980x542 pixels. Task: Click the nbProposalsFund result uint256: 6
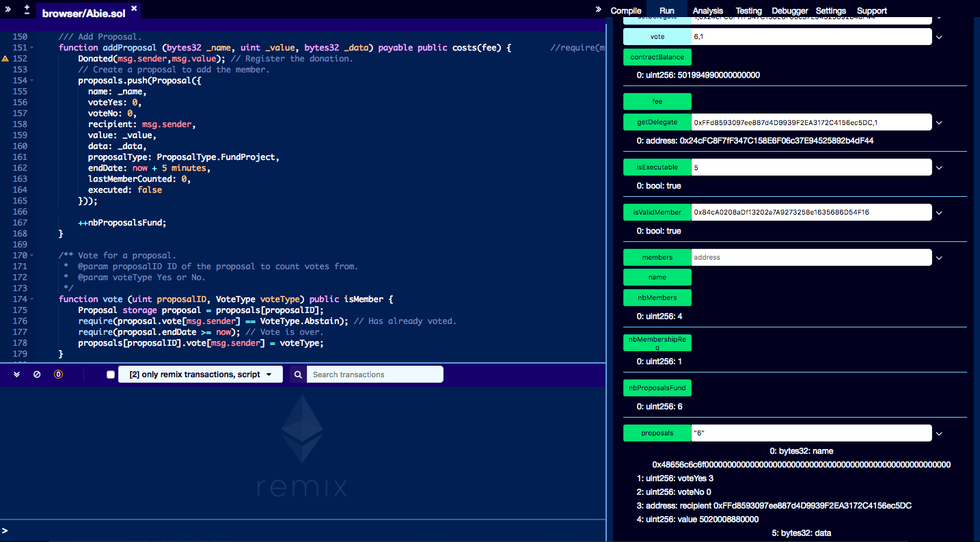pyautogui.click(x=659, y=407)
